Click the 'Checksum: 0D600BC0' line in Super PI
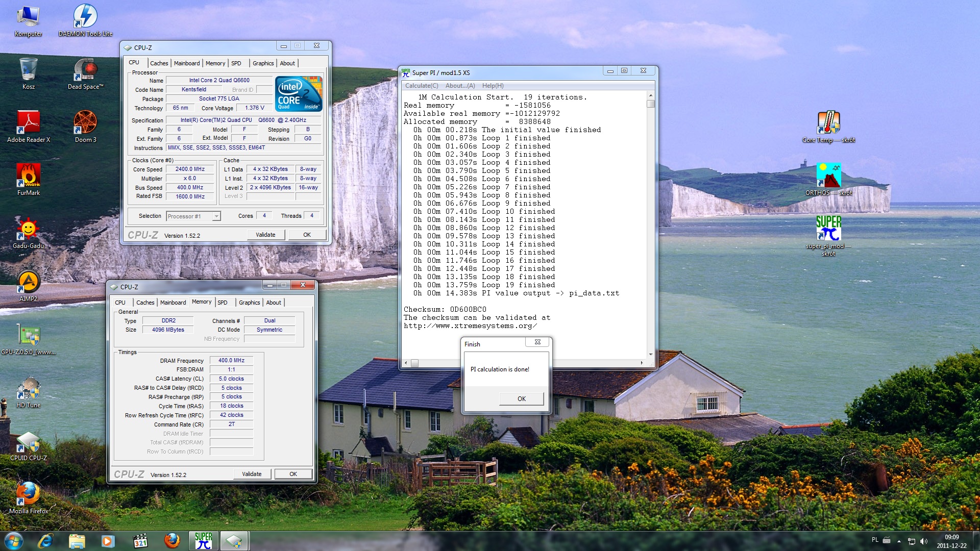Screen dimensions: 980x551 coord(445,310)
